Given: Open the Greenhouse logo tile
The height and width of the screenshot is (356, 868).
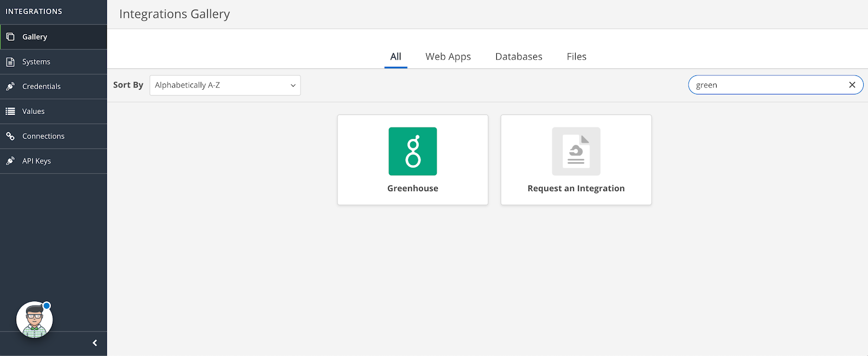Looking at the screenshot, I should pyautogui.click(x=413, y=151).
